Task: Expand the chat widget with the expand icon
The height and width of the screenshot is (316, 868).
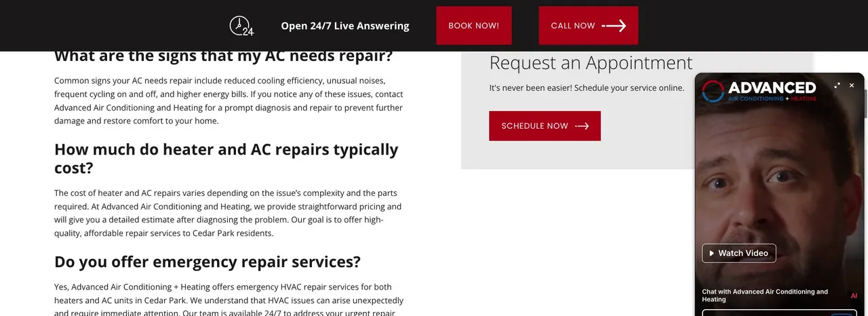Action: (x=837, y=85)
